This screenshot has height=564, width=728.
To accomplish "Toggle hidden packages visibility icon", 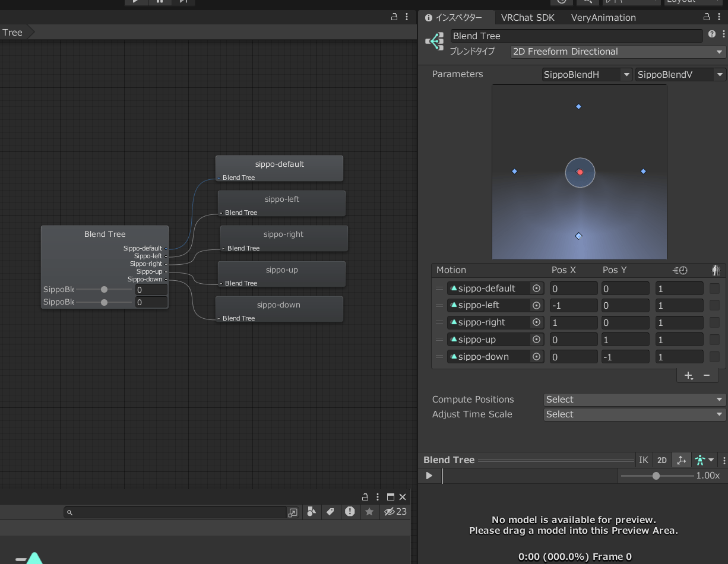I will 395,512.
